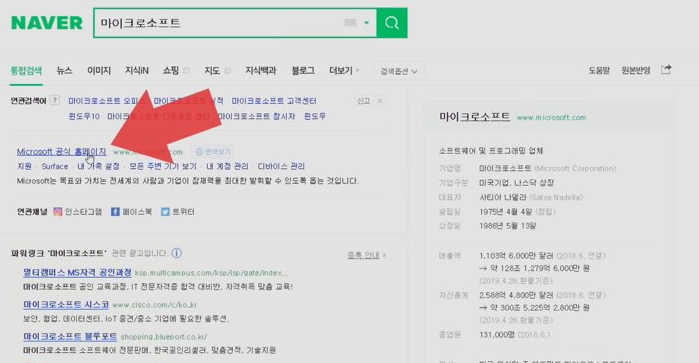Open Microsoft 공식 홈페이지 link
The height and width of the screenshot is (363, 699).
click(x=62, y=152)
